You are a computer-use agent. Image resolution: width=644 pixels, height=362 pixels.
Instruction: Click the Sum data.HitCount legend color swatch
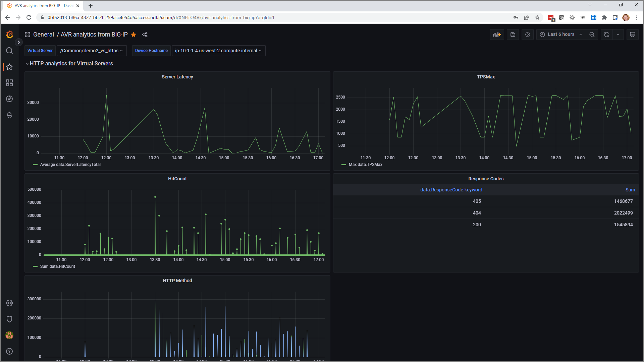[x=35, y=266]
